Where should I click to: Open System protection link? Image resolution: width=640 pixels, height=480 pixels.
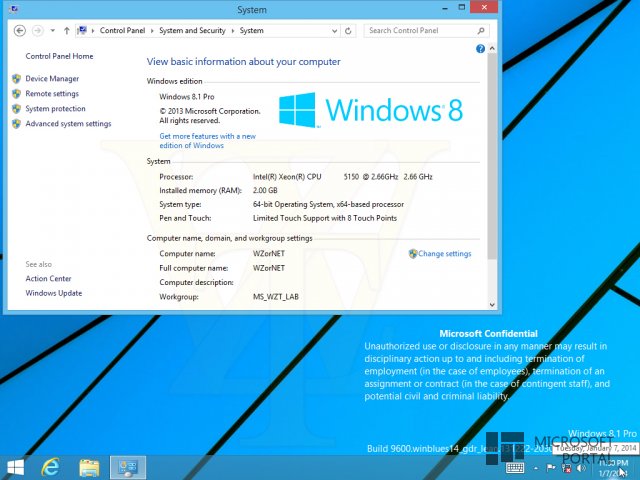(x=56, y=109)
